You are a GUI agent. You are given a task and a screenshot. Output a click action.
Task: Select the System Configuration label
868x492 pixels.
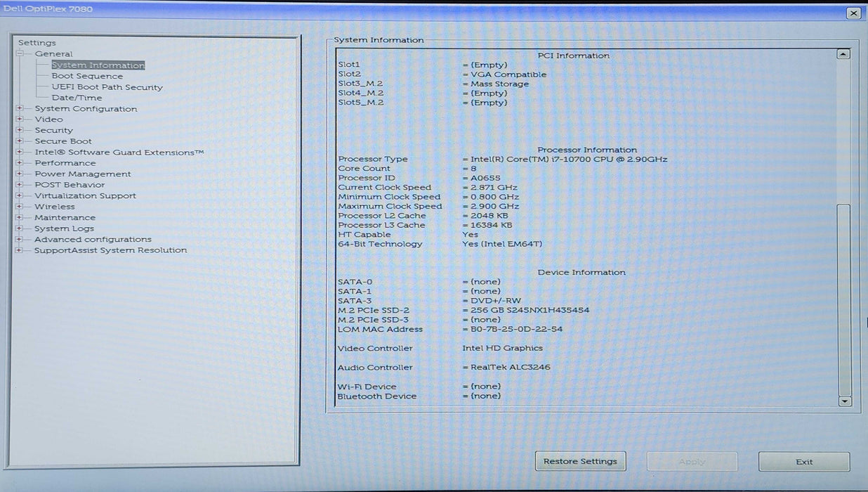86,109
